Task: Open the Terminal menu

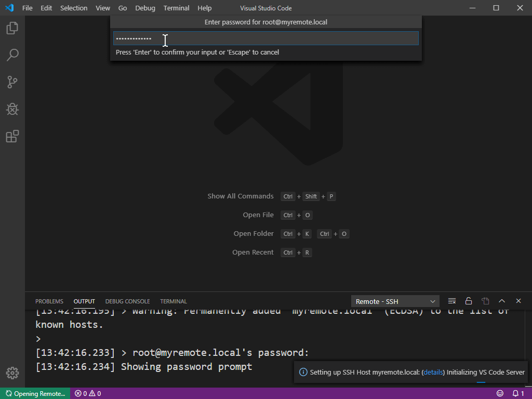Action: [x=176, y=8]
